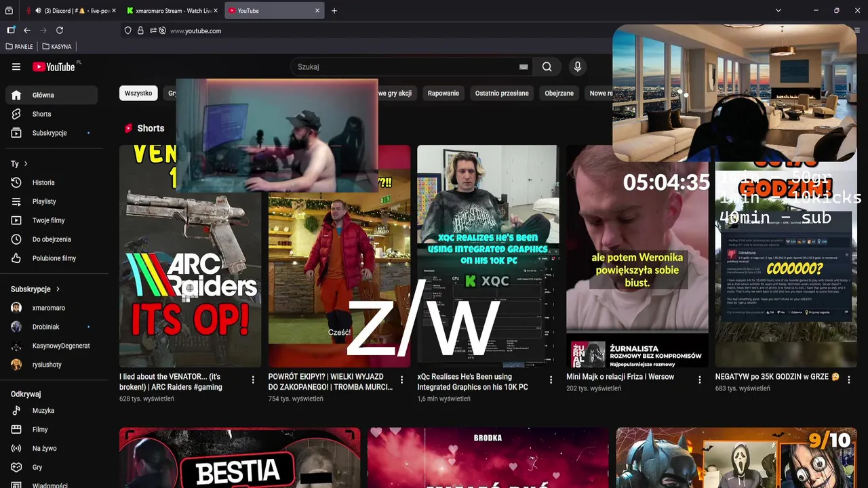The image size is (868, 488).
Task: Go to Główna home in sidebar
Action: tap(52, 95)
